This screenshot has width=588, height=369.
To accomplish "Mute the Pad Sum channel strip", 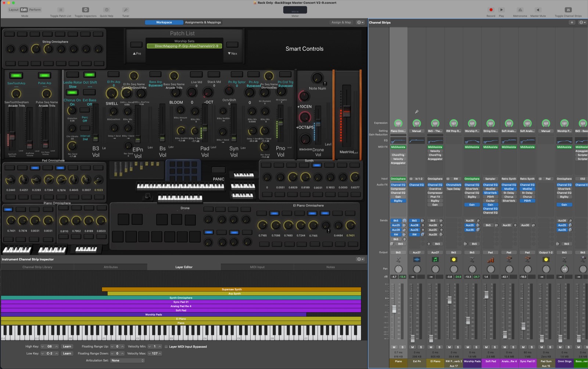I will (x=542, y=347).
